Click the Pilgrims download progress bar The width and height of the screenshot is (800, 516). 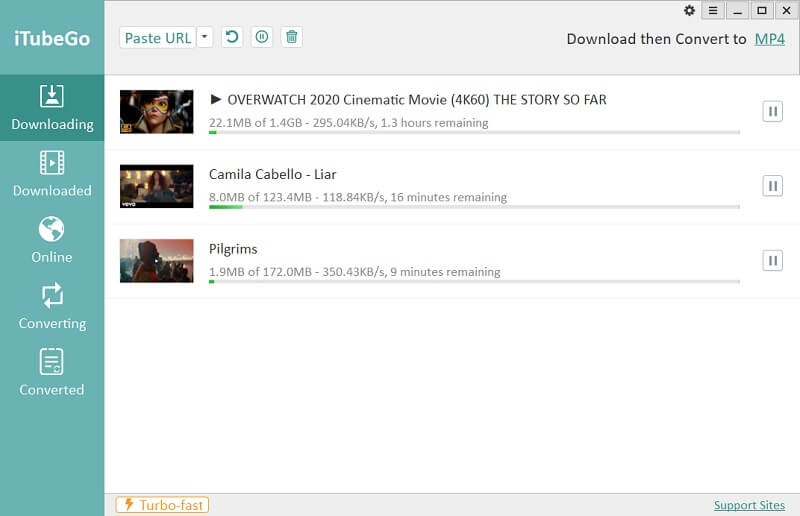[474, 282]
